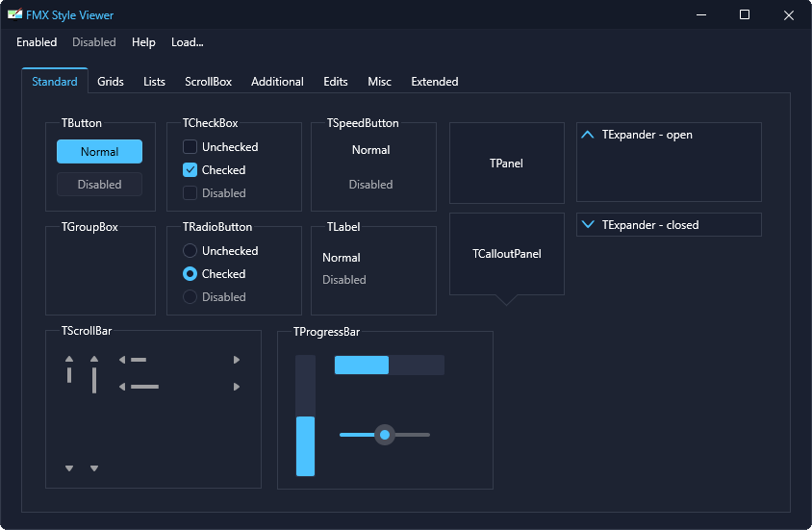Switch to the Misc tab
Image resolution: width=812 pixels, height=530 pixels.
[380, 82]
